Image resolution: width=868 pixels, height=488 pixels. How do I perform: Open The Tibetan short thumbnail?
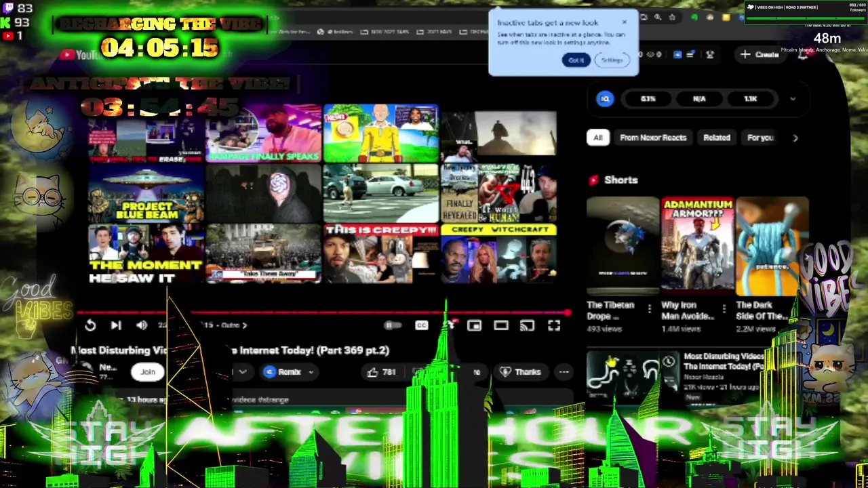[x=622, y=246]
